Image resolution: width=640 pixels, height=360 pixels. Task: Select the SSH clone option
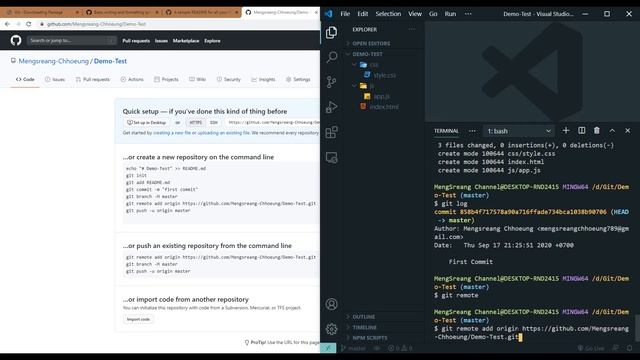[213, 122]
